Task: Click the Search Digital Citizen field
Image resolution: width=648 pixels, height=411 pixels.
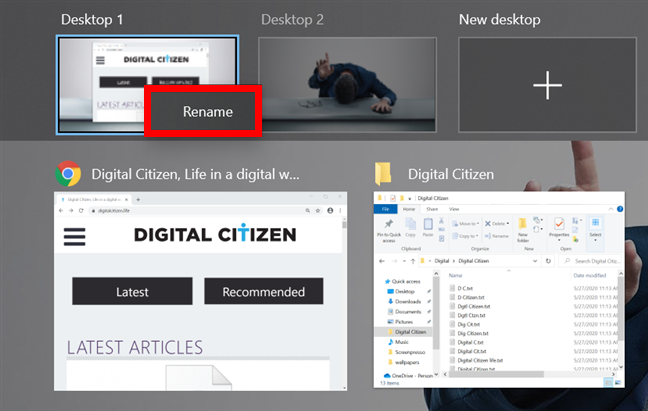Action: [x=590, y=261]
